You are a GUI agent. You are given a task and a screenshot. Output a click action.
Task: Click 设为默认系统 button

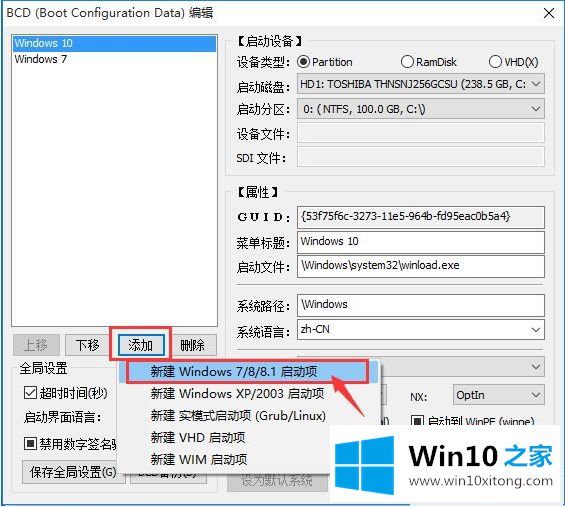277,481
